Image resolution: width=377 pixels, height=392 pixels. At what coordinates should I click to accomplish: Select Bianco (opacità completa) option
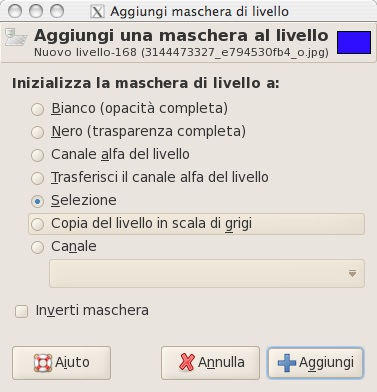click(130, 109)
